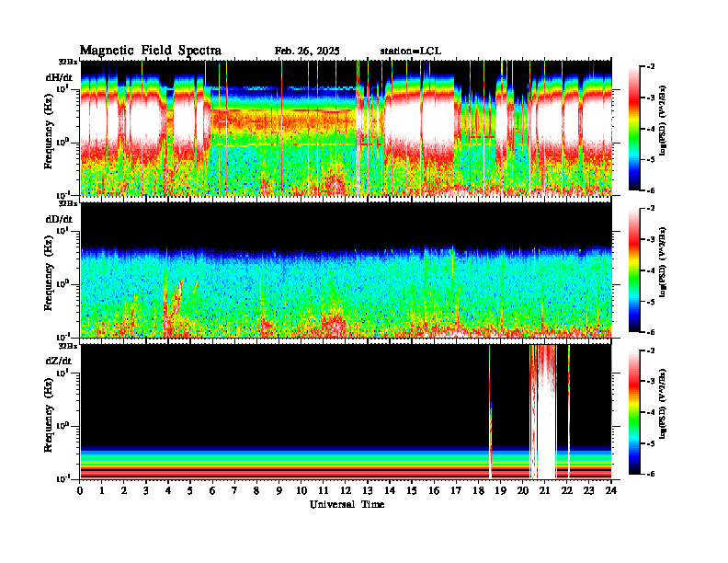Click the "Log(PSD) (V^2/Hz)" label beside dH/dt colorbar
The image size is (728, 563).
tap(663, 121)
